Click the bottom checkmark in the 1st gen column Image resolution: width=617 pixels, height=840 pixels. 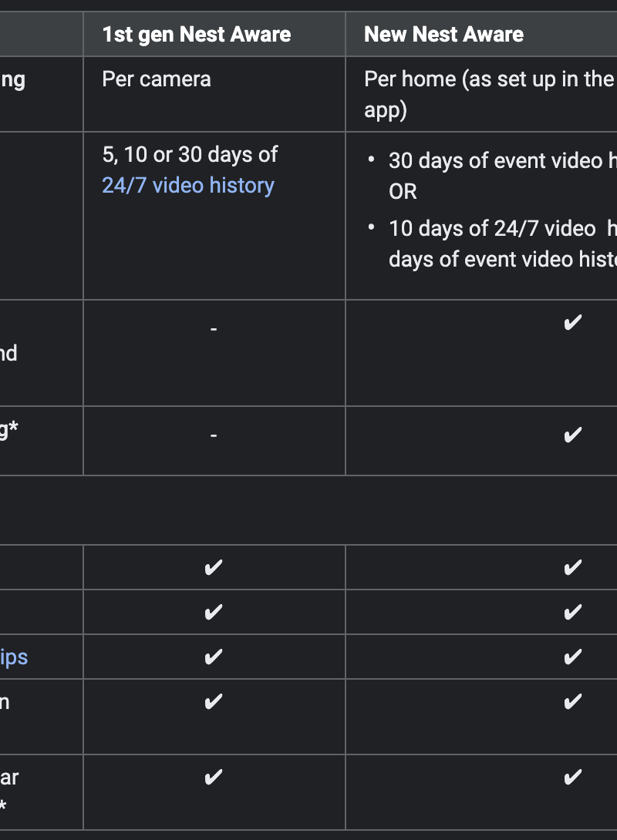coord(214,777)
